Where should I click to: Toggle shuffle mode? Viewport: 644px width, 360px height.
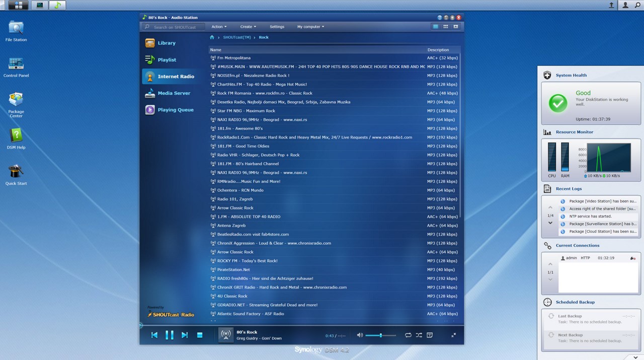pos(419,335)
